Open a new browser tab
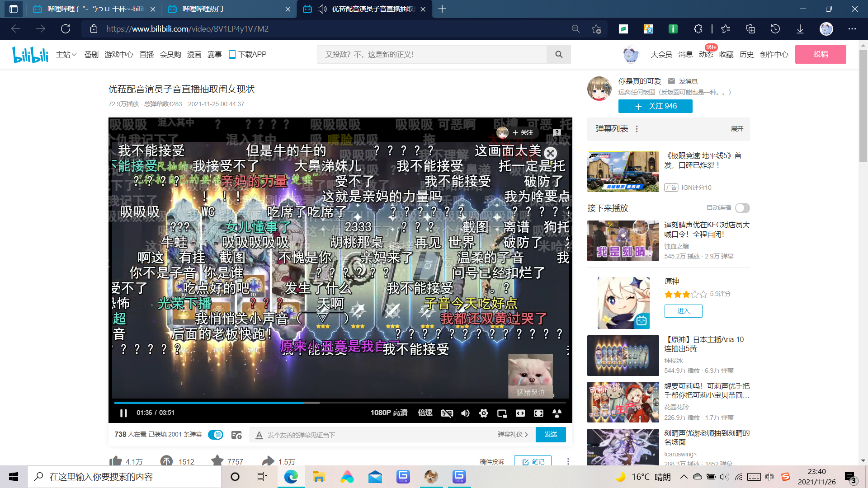This screenshot has height=488, width=868. pos(442,9)
